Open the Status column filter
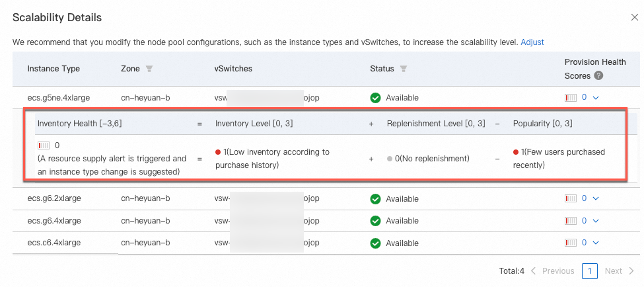 point(404,69)
